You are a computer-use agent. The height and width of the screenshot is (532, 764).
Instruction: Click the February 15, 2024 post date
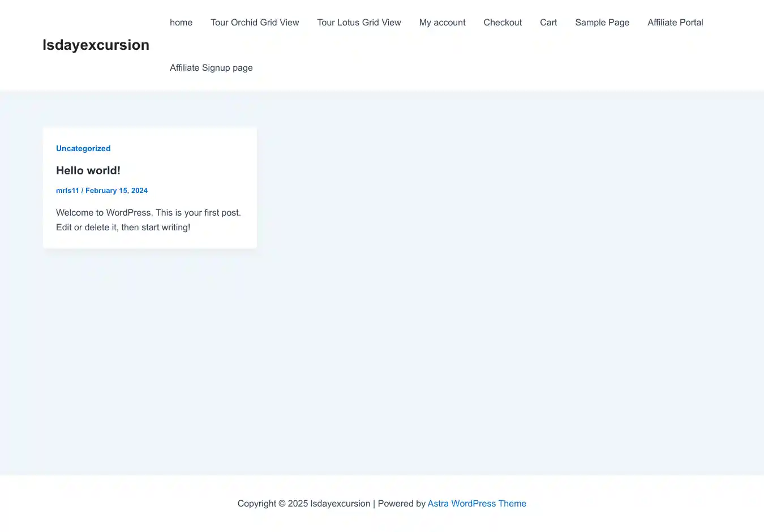coord(117,191)
